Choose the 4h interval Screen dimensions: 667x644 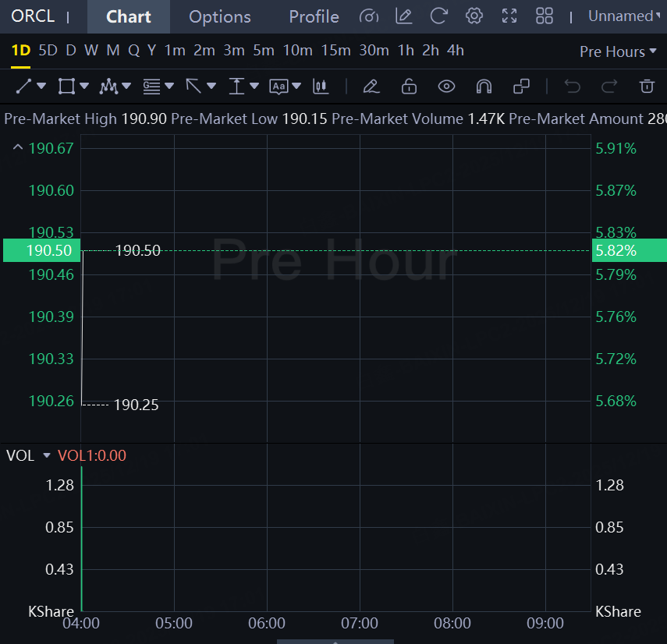click(455, 51)
